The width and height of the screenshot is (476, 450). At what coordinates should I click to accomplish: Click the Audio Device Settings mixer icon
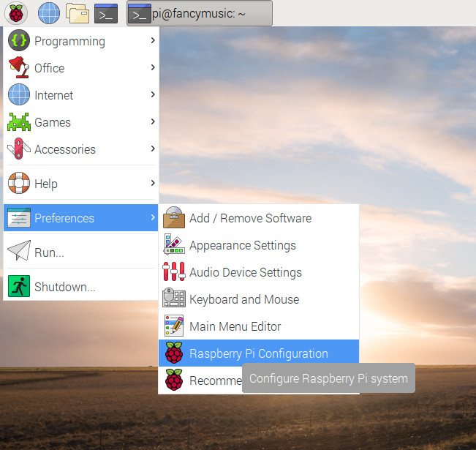pos(174,271)
